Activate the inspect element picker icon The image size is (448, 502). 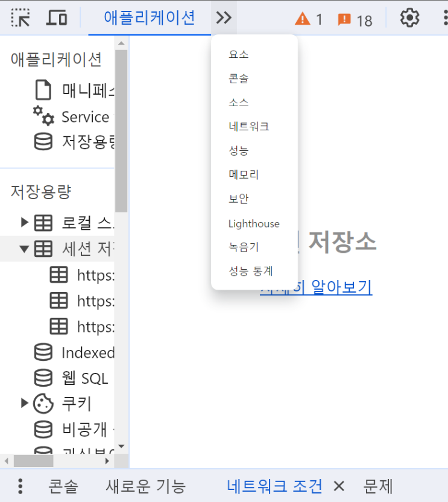point(21,17)
